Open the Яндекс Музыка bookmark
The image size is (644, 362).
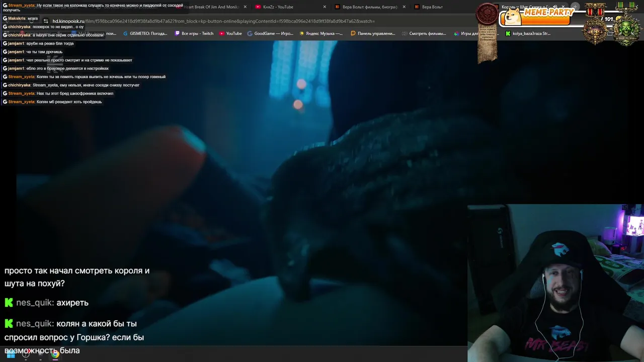click(x=320, y=34)
